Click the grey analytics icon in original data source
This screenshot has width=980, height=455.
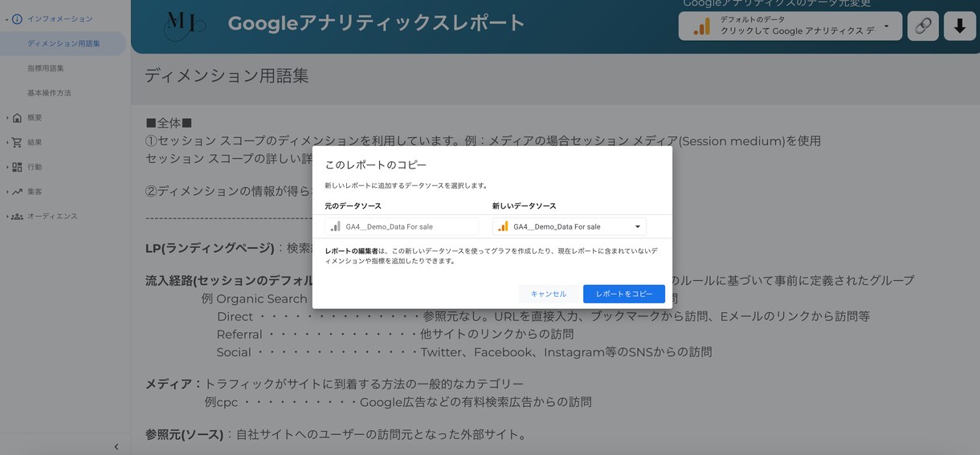(x=335, y=226)
